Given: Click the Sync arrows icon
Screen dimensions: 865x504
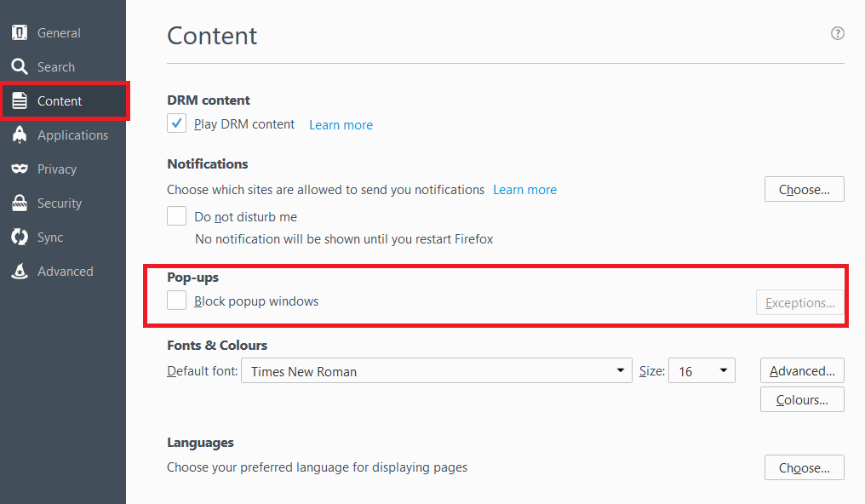Looking at the screenshot, I should 20,238.
